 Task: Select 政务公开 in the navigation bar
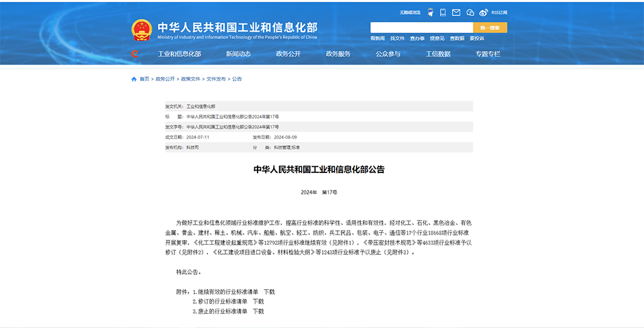pos(288,54)
